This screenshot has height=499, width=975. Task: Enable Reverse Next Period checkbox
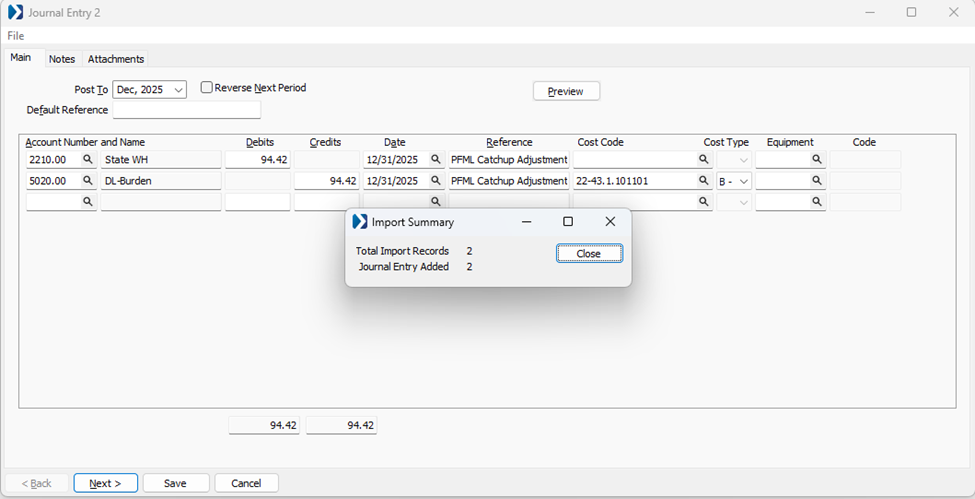(207, 88)
